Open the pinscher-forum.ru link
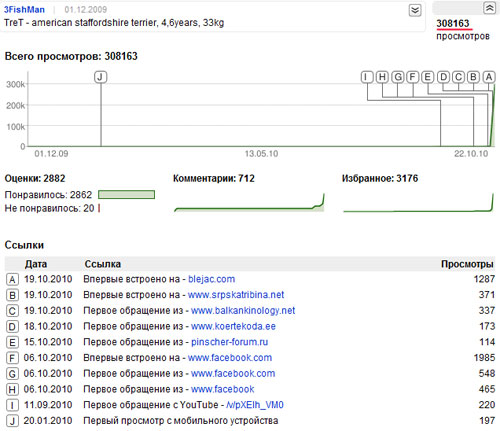 229,342
